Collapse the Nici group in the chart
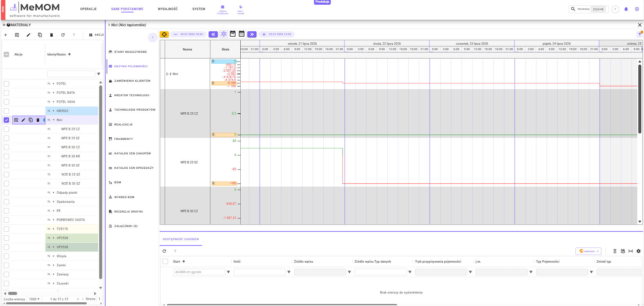The image size is (644, 306). [169, 74]
